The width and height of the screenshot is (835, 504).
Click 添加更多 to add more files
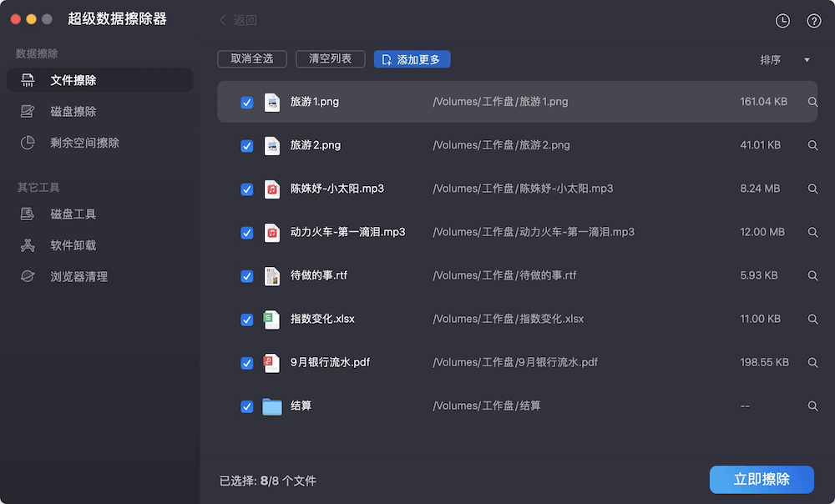coord(412,59)
